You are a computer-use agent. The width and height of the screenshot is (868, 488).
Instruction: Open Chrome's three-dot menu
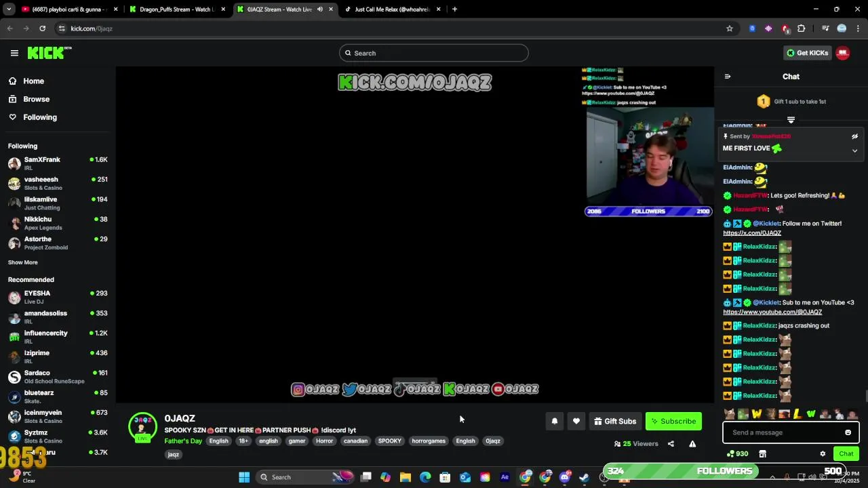coord(859,28)
